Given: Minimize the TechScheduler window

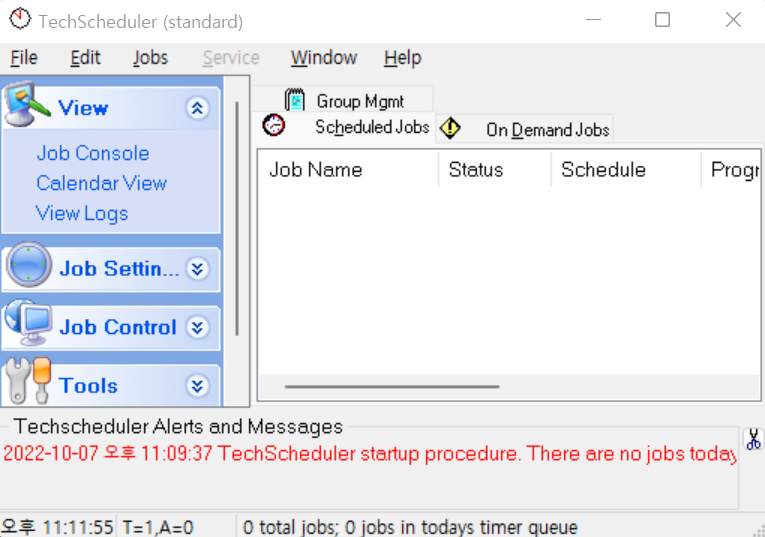Looking at the screenshot, I should 593,20.
